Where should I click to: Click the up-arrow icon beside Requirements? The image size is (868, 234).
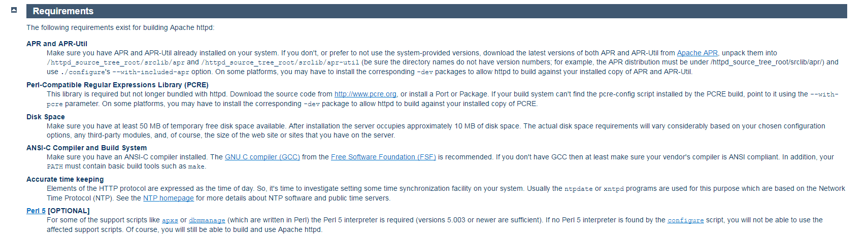point(14,10)
